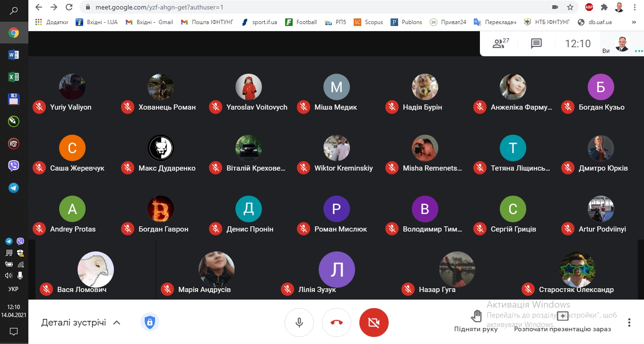The width and height of the screenshot is (644, 344).
Task: Bookmark this page with star icon
Action: (x=570, y=7)
